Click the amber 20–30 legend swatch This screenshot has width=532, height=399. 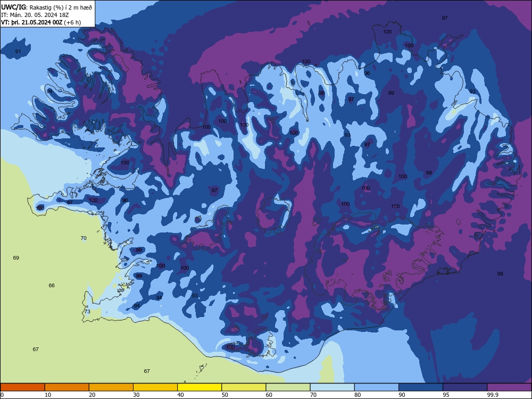tap(111, 387)
